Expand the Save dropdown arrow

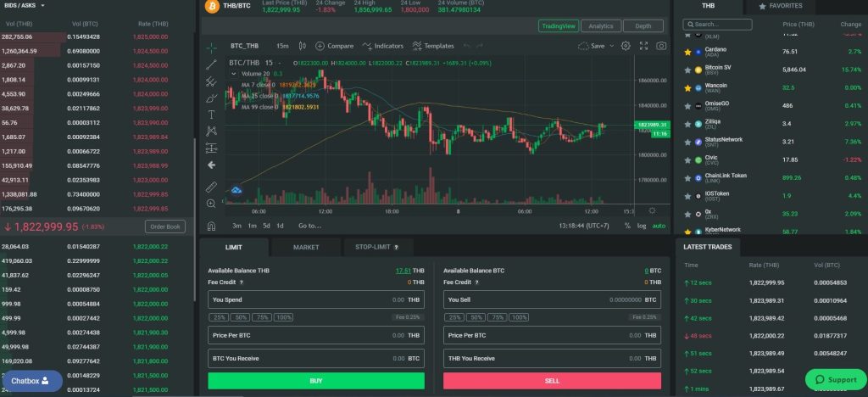pyautogui.click(x=612, y=46)
